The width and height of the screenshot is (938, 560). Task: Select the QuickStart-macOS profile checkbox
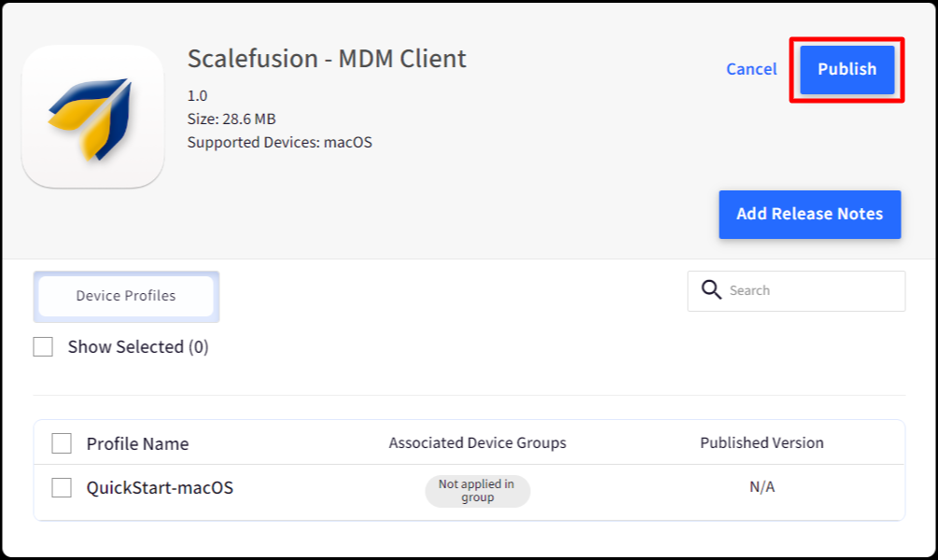pyautogui.click(x=62, y=487)
